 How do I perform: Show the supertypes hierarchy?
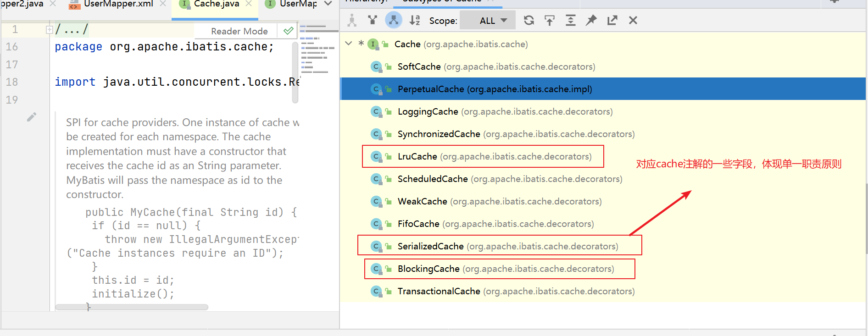click(x=373, y=20)
